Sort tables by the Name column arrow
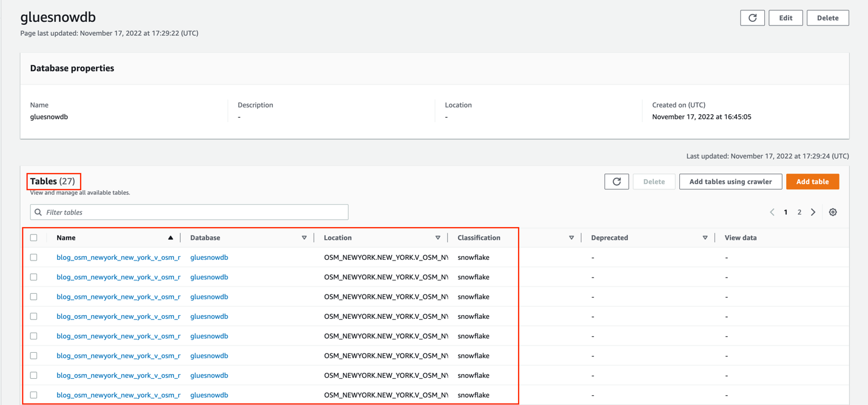Image resolution: width=868 pixels, height=405 pixels. pyautogui.click(x=170, y=237)
